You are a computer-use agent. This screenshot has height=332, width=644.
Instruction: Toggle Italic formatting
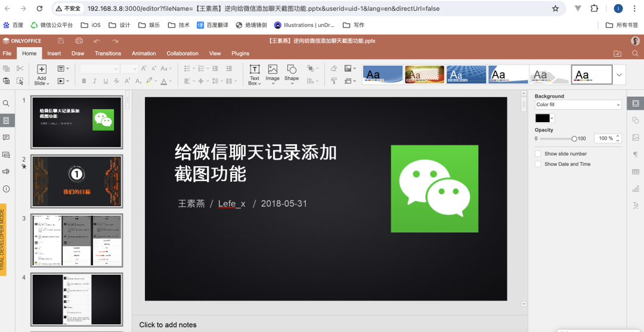click(95, 81)
